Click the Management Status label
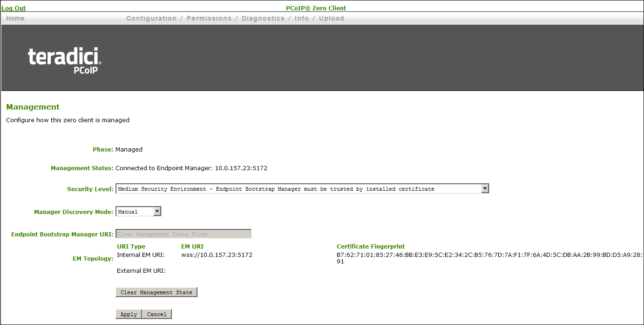Image resolution: width=644 pixels, height=325 pixels. click(82, 168)
